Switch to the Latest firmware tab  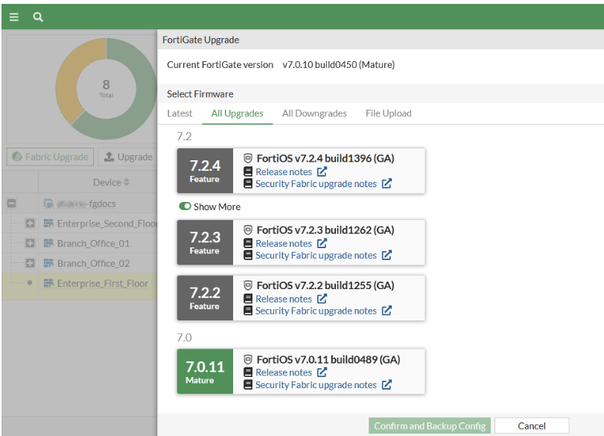pos(180,113)
